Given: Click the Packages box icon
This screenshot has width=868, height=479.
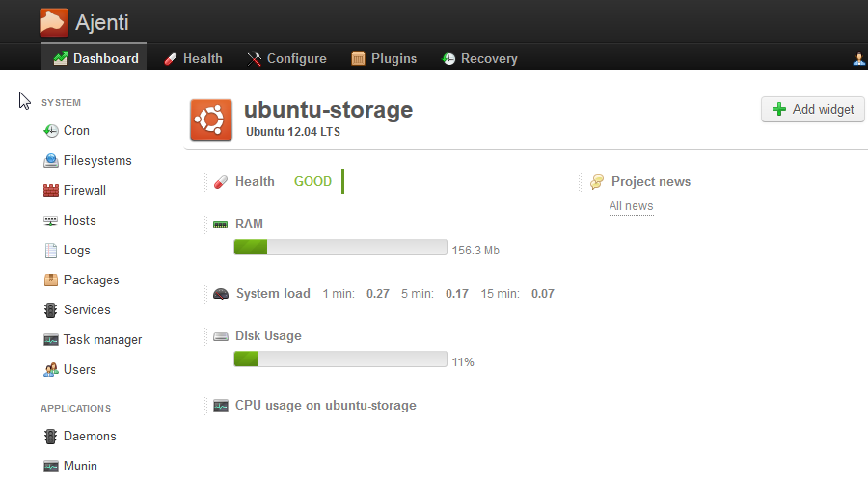Looking at the screenshot, I should (x=51, y=279).
